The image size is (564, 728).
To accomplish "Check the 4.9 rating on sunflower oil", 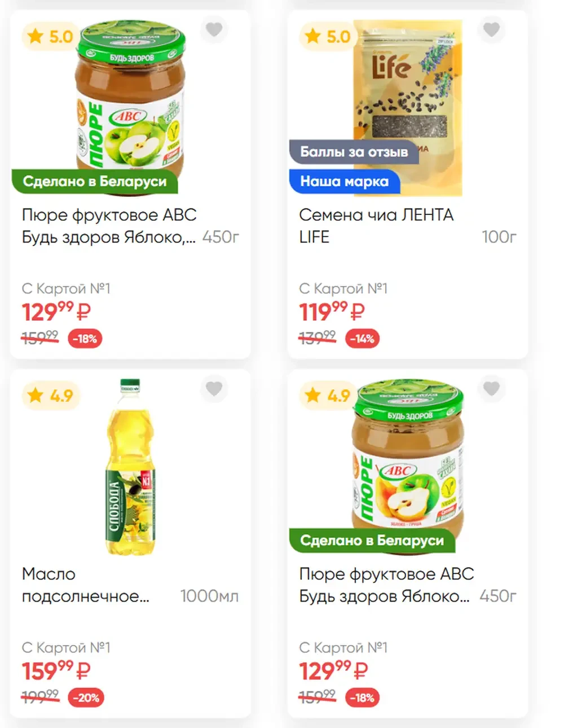I will pos(50,396).
